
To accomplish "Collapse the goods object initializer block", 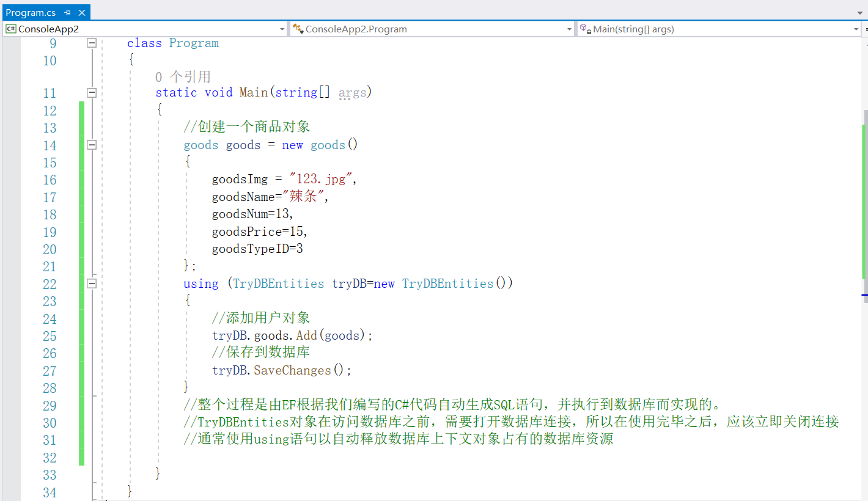I will pos(92,145).
